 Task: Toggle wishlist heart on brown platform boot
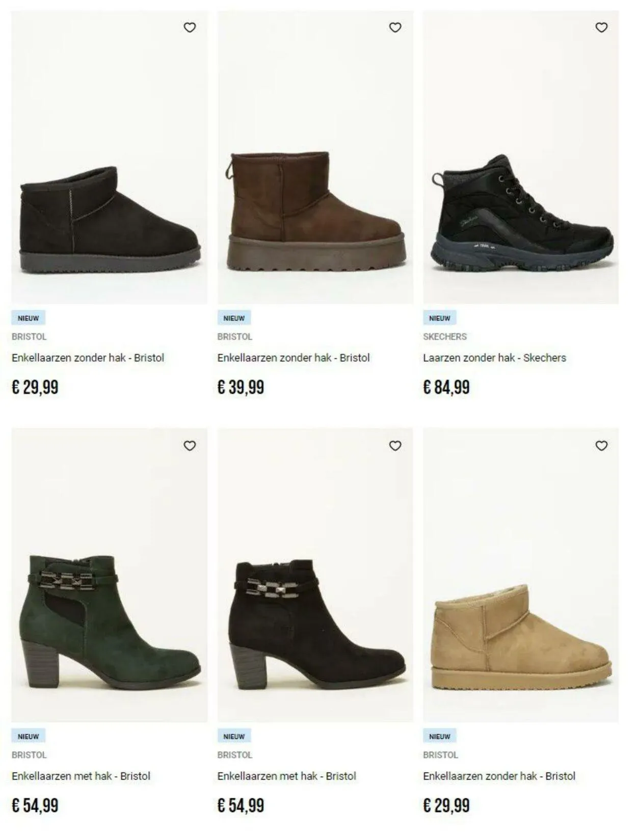click(395, 28)
